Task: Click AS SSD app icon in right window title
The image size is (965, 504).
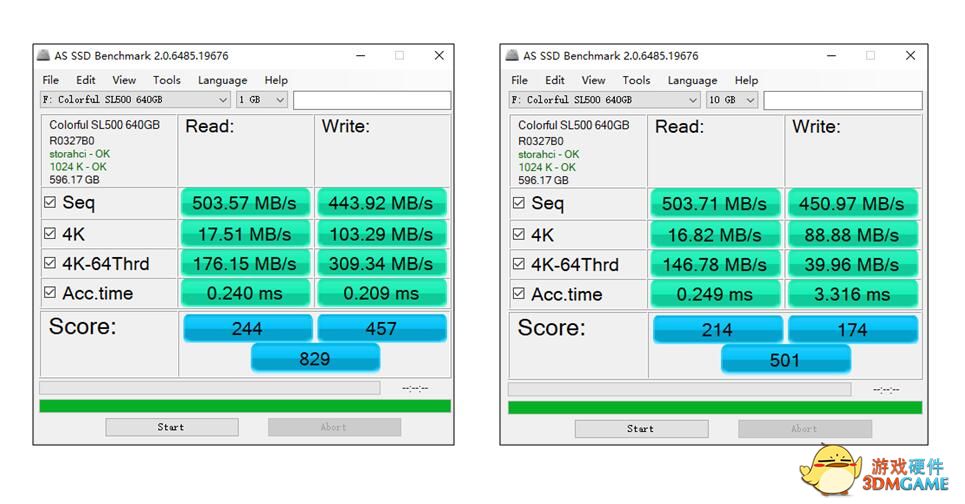Action: [x=512, y=55]
